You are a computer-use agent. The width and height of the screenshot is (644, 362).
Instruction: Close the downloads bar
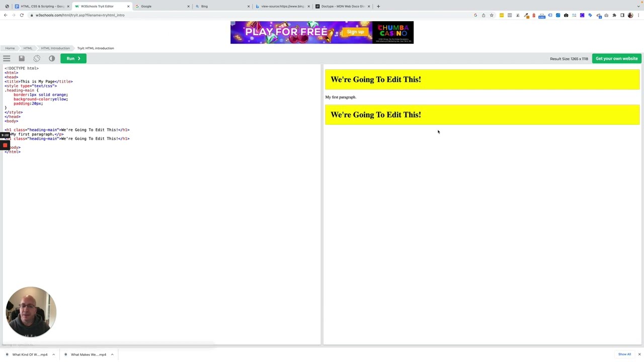[x=639, y=354]
